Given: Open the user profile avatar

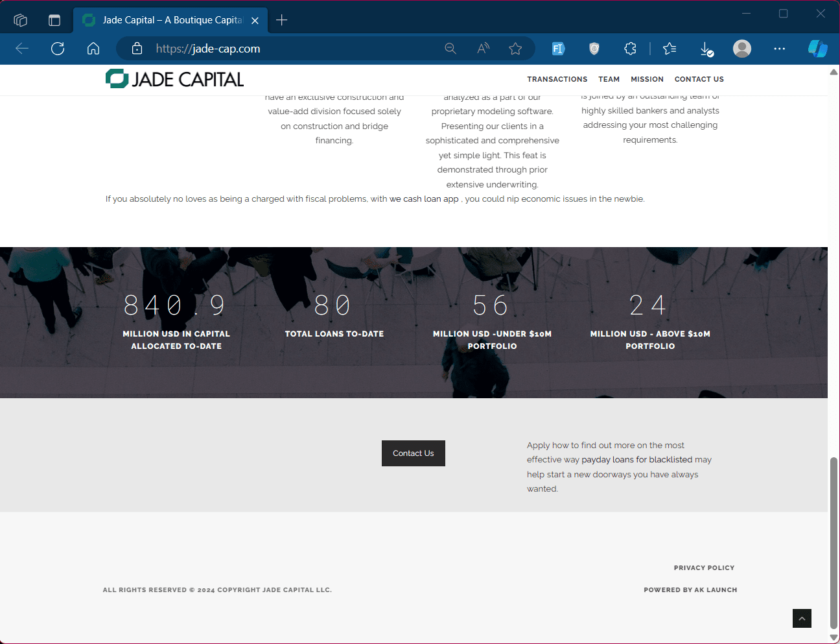Looking at the screenshot, I should tap(742, 49).
